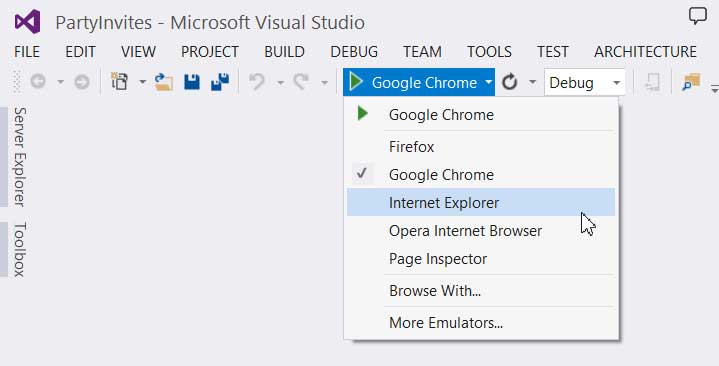
Task: Open the ARCHITECTURE menu
Action: (645, 52)
